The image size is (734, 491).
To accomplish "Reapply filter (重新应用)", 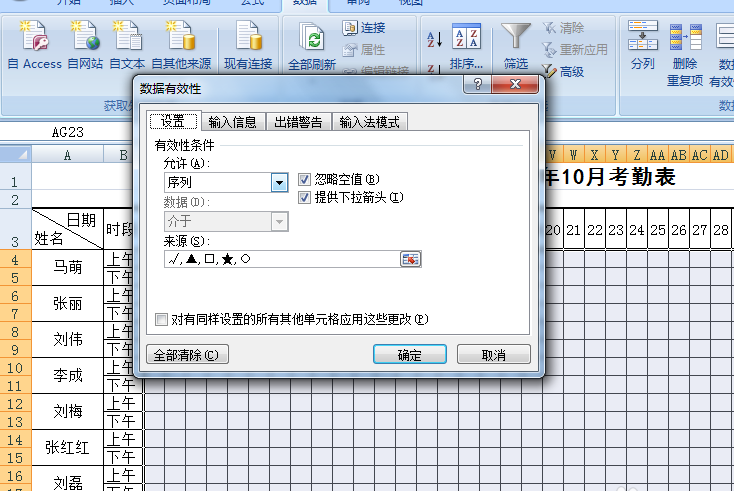I will (x=575, y=50).
